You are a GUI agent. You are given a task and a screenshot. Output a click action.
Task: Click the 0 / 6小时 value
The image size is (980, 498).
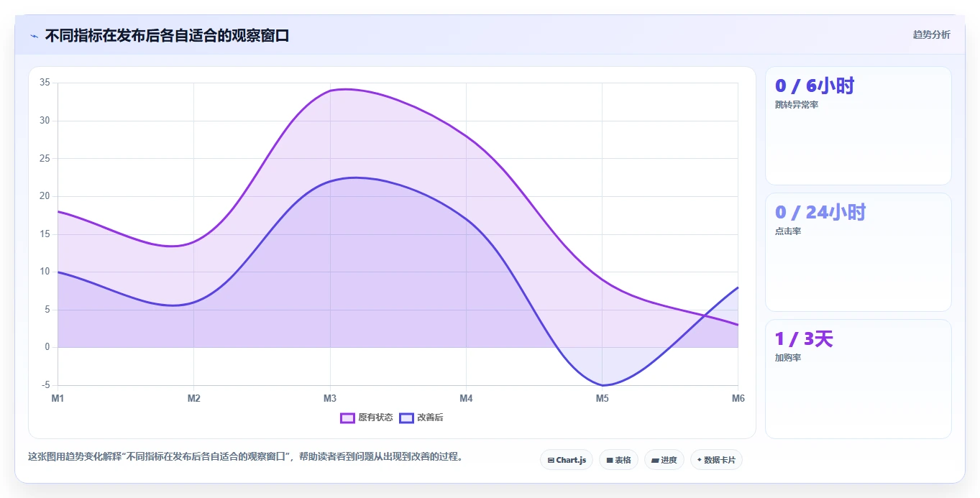coord(815,86)
